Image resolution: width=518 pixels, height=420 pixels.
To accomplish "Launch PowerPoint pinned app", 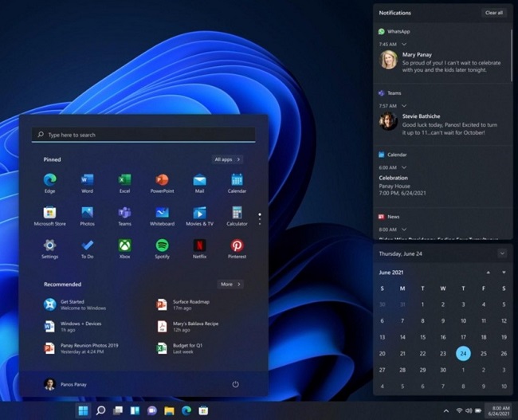I will point(163,183).
